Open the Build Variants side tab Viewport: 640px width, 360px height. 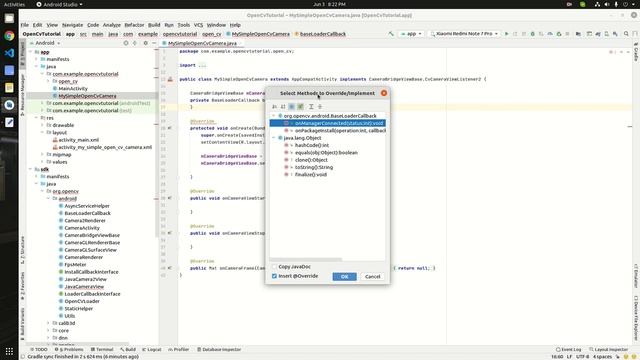click(22, 324)
